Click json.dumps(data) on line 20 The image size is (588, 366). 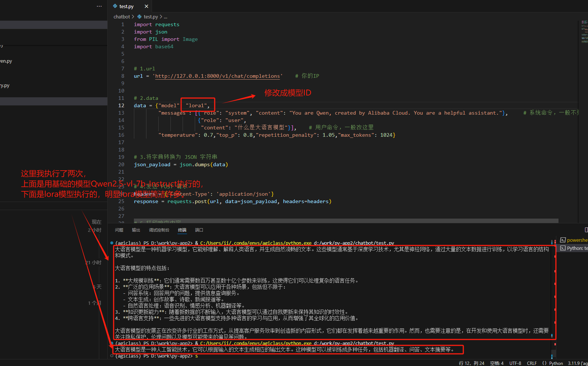[204, 164]
